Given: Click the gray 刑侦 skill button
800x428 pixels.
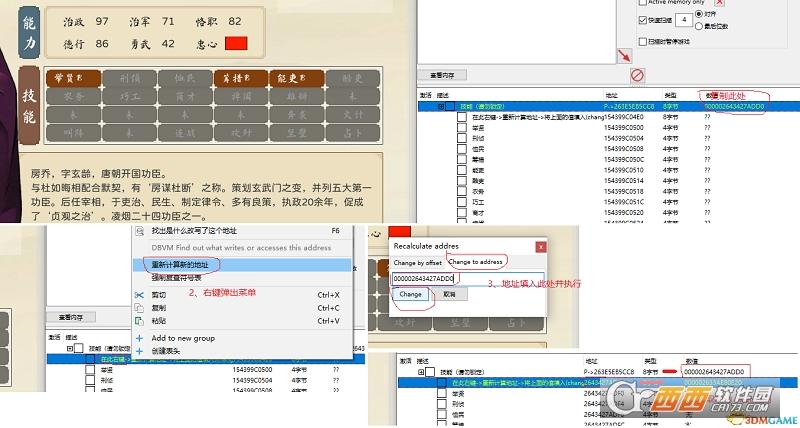Looking at the screenshot, I should [129, 79].
